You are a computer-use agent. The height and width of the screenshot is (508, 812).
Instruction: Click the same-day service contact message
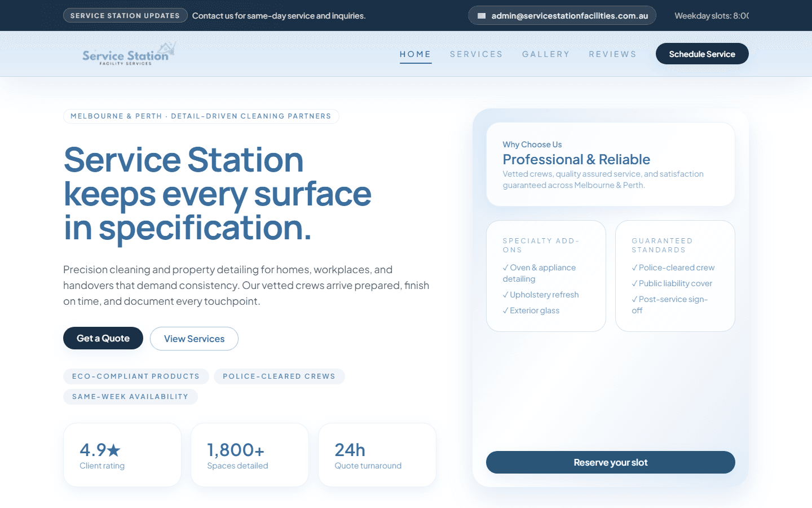(279, 16)
